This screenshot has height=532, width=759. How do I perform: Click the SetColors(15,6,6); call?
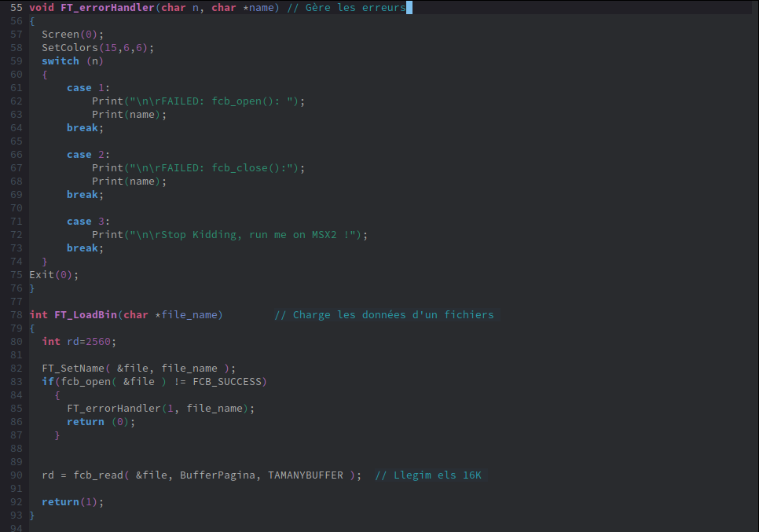(97, 48)
